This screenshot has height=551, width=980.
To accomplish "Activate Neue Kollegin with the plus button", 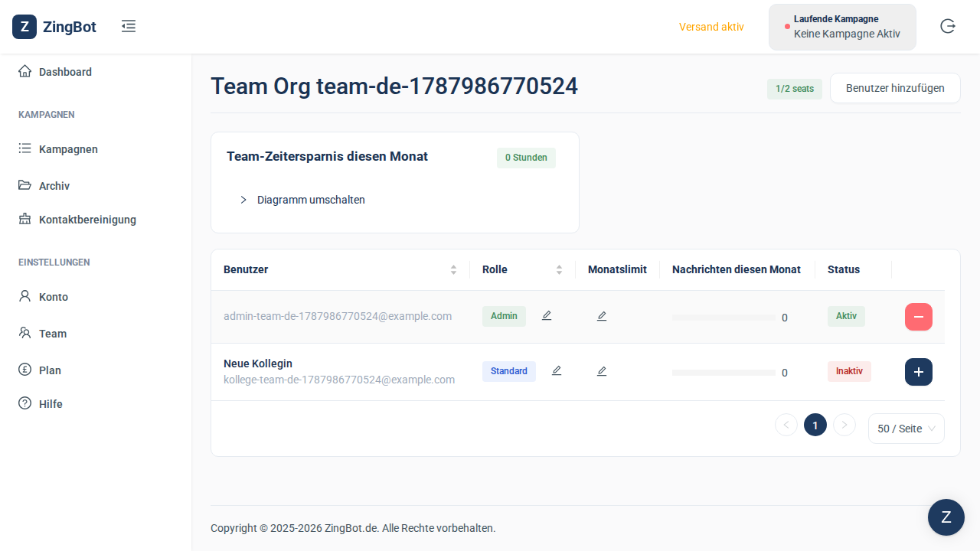I will 919,372.
